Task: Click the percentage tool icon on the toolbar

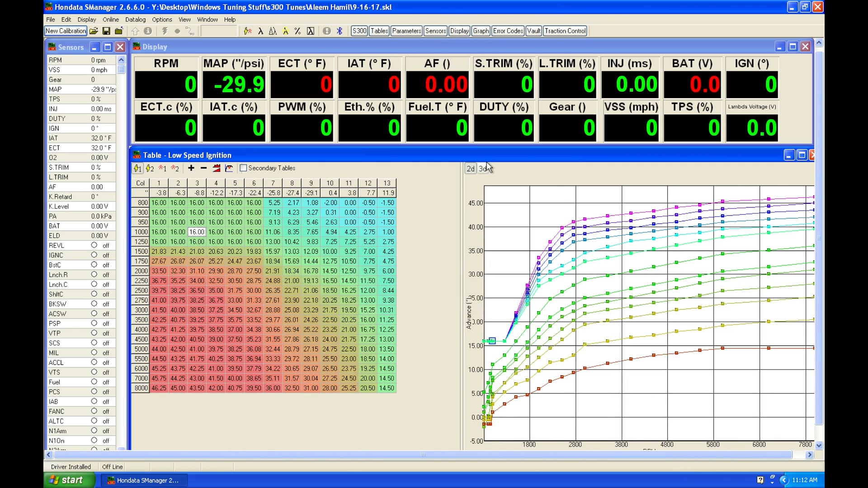Action: coord(297,31)
